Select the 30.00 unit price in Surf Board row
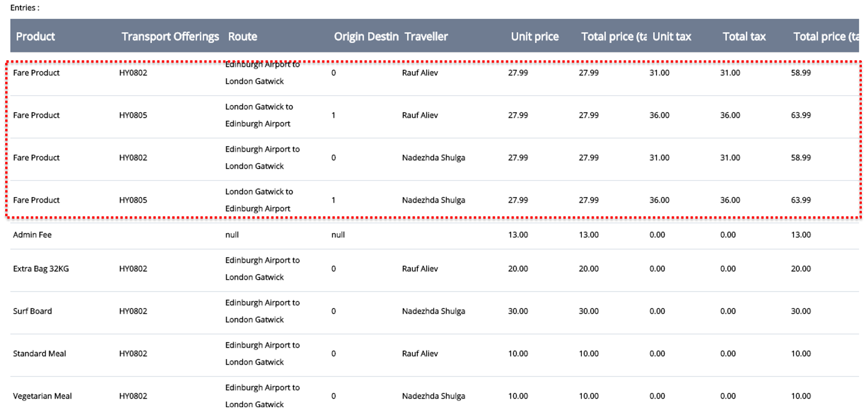The image size is (868, 419). coord(518,311)
